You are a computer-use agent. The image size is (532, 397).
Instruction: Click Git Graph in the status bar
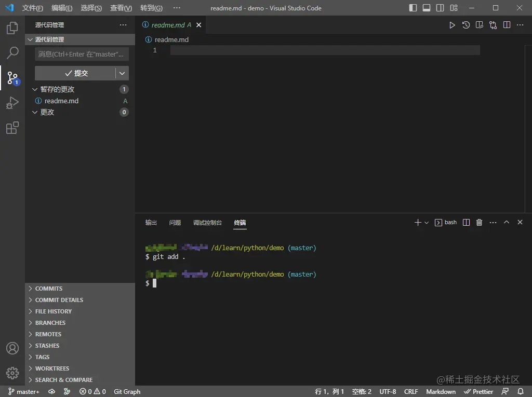pos(127,392)
